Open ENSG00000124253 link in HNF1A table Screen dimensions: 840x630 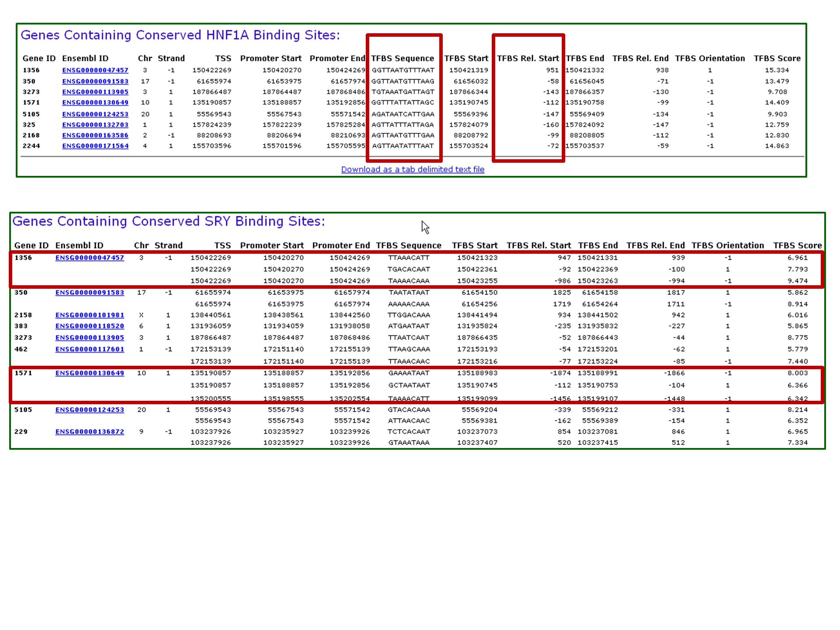point(95,114)
